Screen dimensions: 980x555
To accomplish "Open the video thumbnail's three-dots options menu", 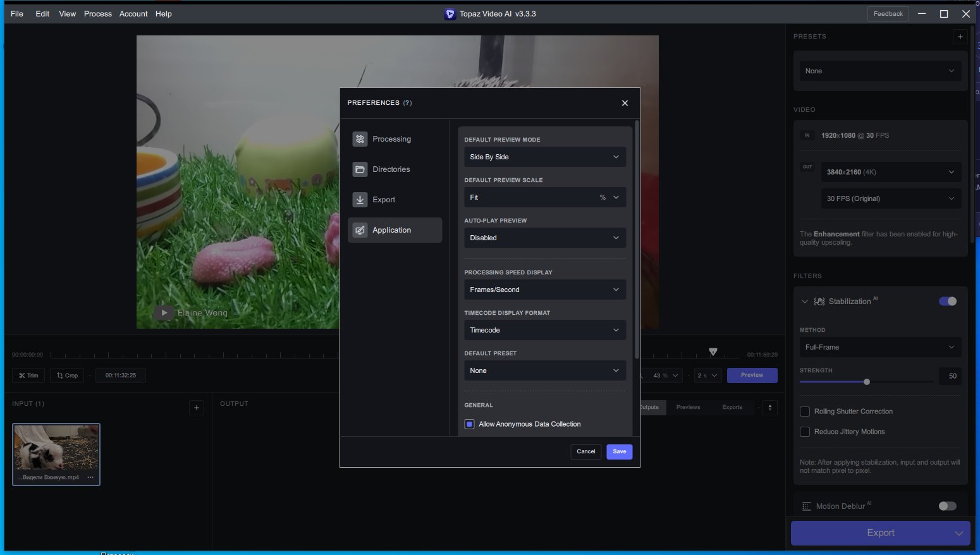I will (x=90, y=477).
